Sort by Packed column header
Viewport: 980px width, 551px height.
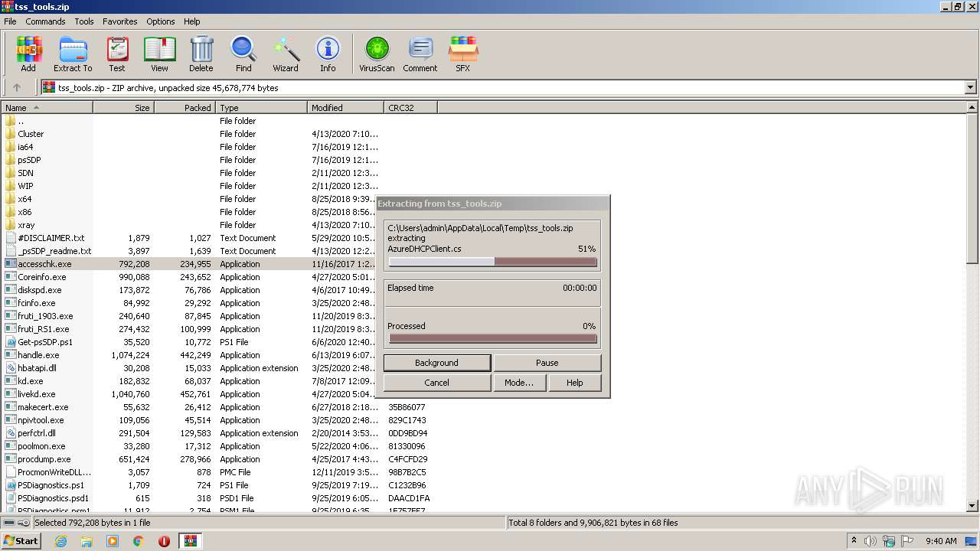[x=185, y=108]
